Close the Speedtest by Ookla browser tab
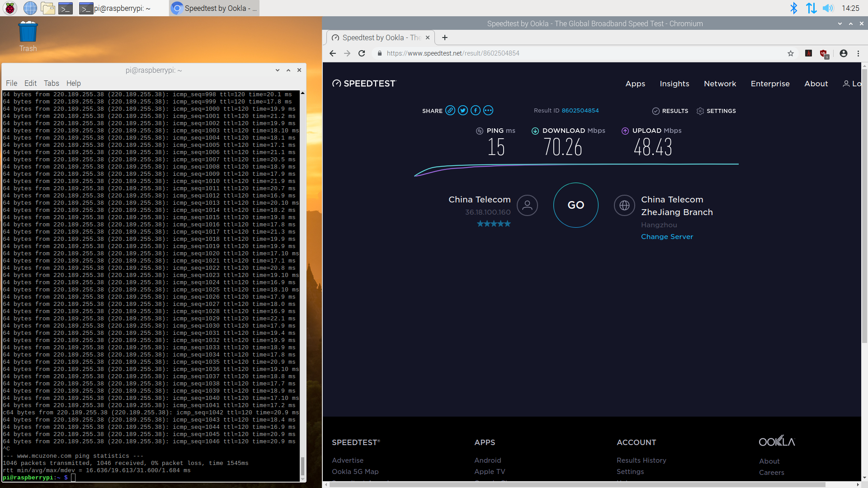This screenshot has width=868, height=488. click(x=428, y=38)
